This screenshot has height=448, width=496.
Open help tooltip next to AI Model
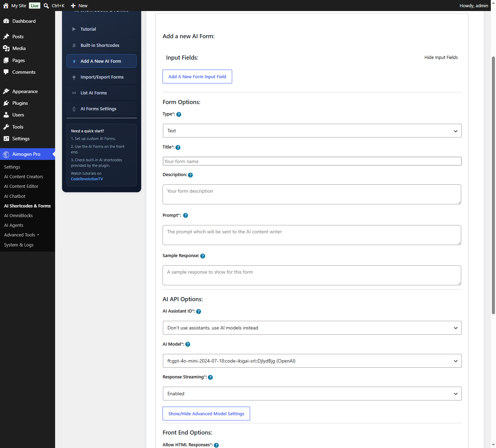[x=188, y=344]
